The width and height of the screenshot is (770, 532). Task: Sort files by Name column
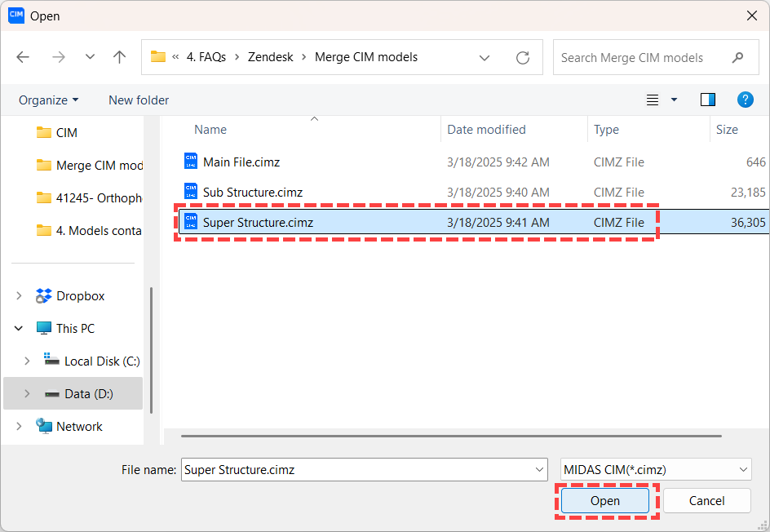[x=210, y=130]
